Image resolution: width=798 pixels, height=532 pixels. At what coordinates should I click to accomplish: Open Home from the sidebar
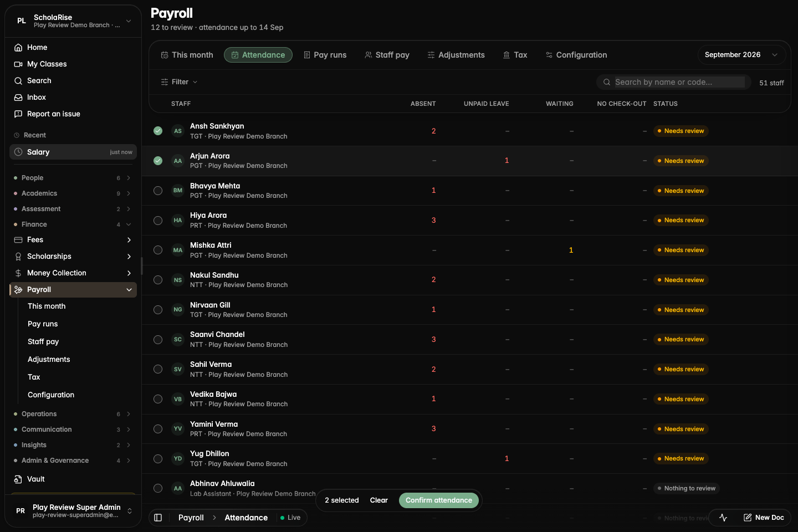coord(73,47)
